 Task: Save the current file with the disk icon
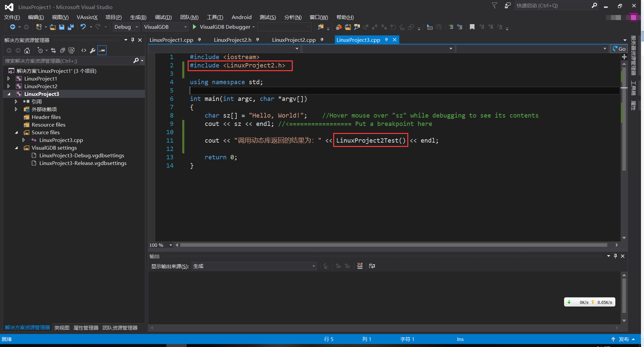click(62, 27)
